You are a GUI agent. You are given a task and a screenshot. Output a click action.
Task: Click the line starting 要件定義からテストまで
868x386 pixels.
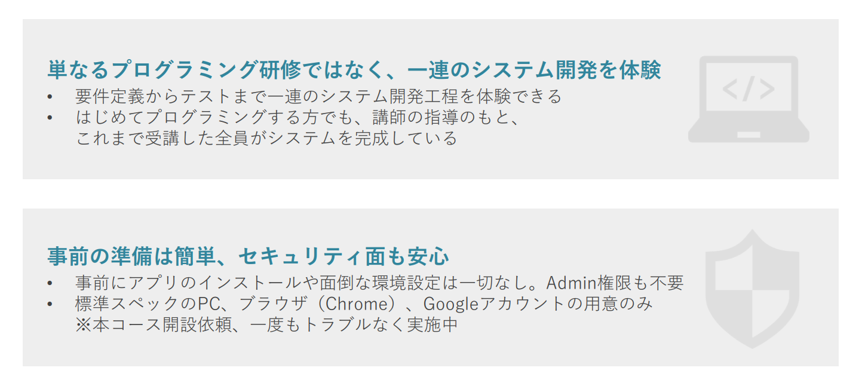[318, 96]
